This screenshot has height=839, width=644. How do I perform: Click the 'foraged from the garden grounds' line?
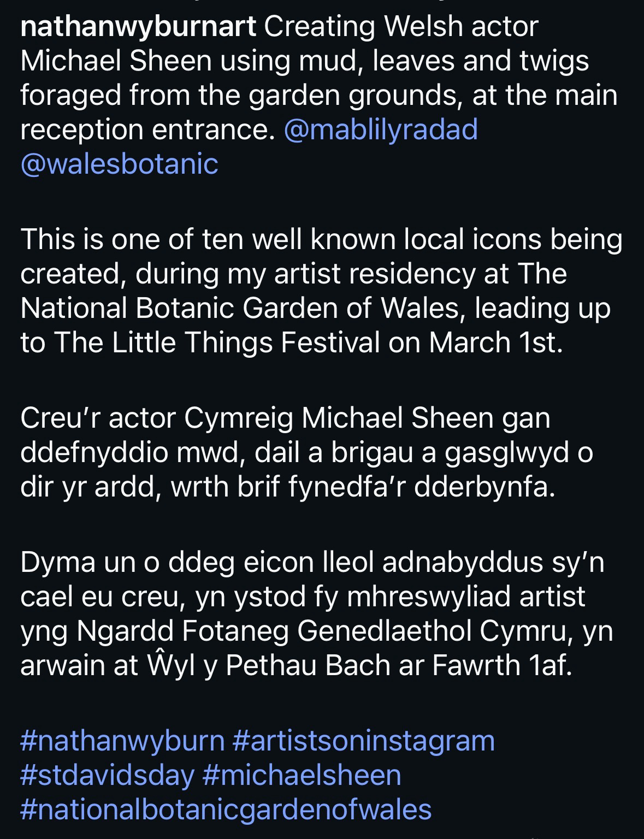[318, 96]
